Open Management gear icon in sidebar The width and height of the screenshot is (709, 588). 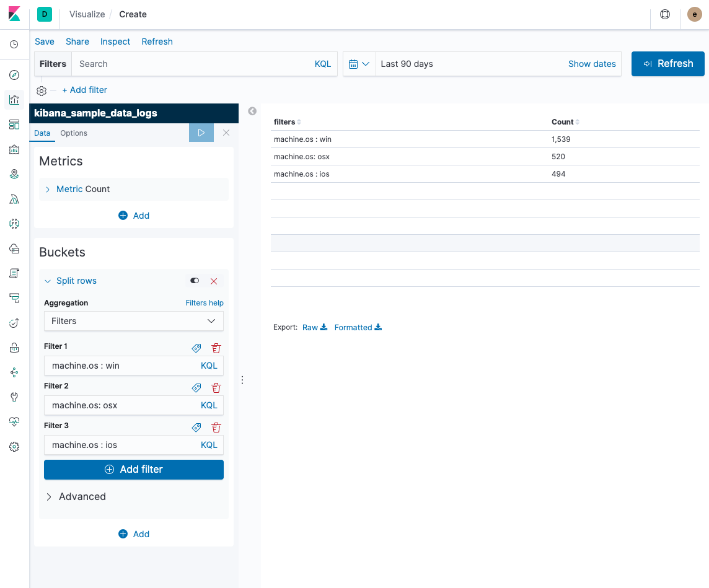[14, 447]
